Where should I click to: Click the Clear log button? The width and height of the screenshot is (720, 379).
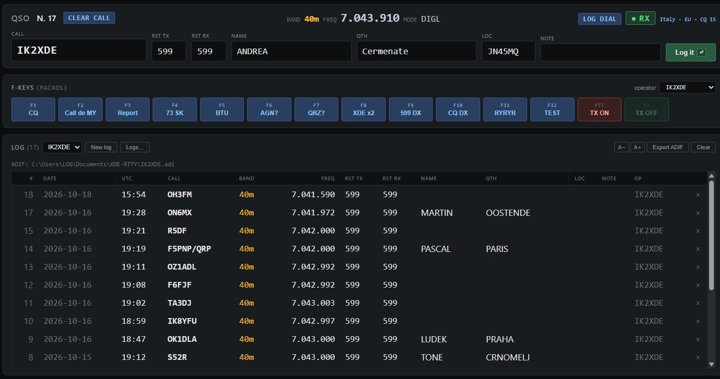703,147
